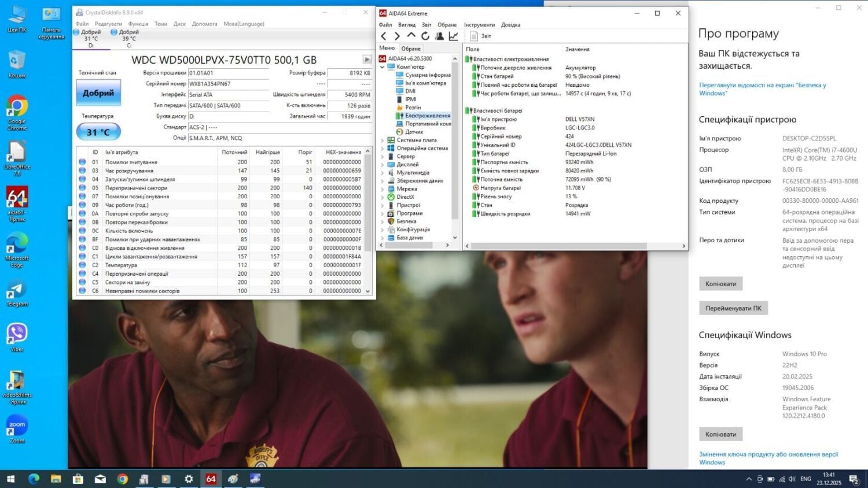This screenshot has width=868, height=488.
Task: Click the Перейменувати ПК button
Action: point(733,308)
